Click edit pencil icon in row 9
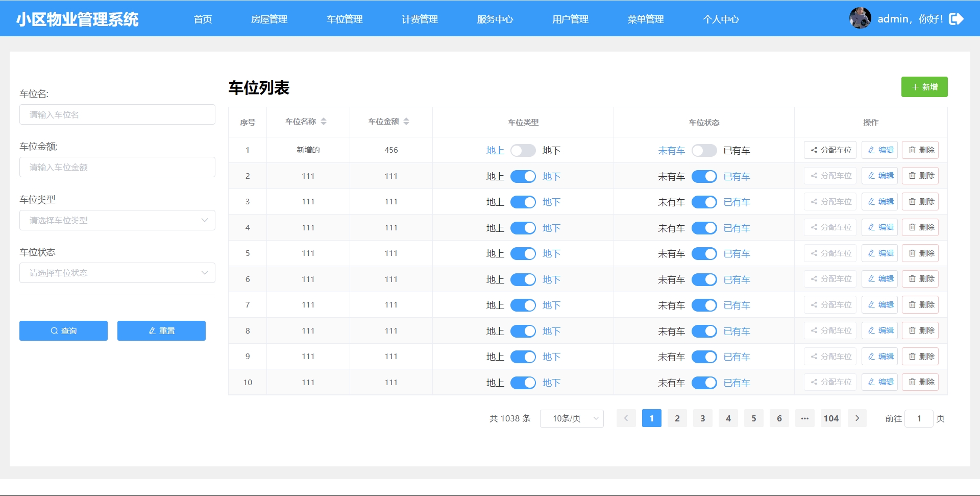 pyautogui.click(x=871, y=357)
